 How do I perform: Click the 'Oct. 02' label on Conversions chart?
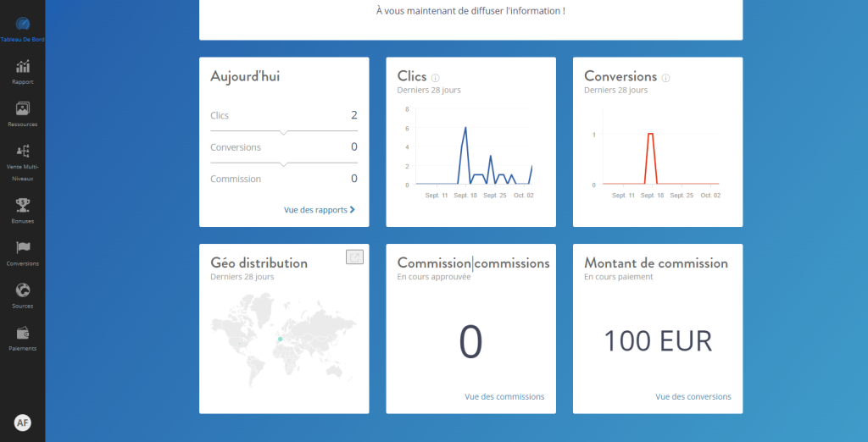coord(710,196)
